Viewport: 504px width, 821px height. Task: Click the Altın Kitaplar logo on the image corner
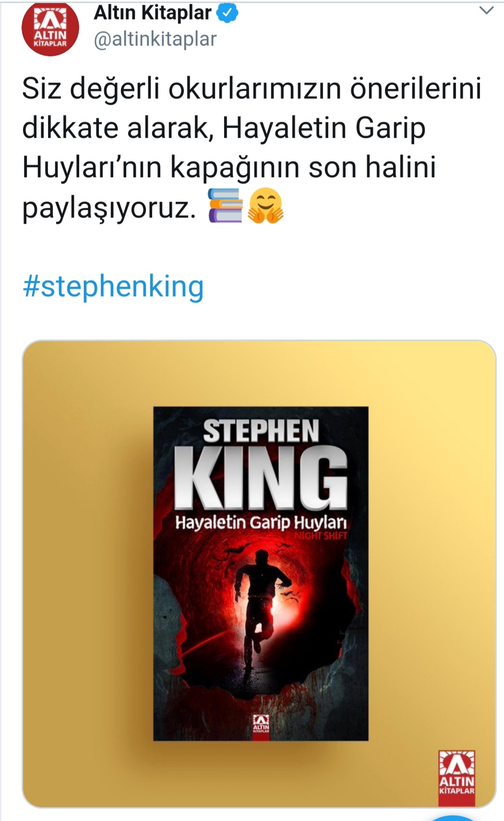point(456,778)
